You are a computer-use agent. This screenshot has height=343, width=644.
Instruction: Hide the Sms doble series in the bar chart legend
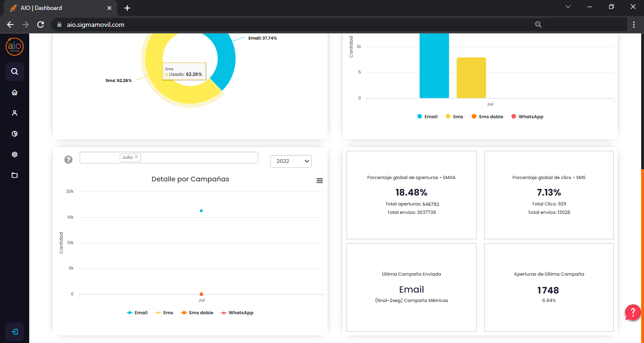coord(487,116)
